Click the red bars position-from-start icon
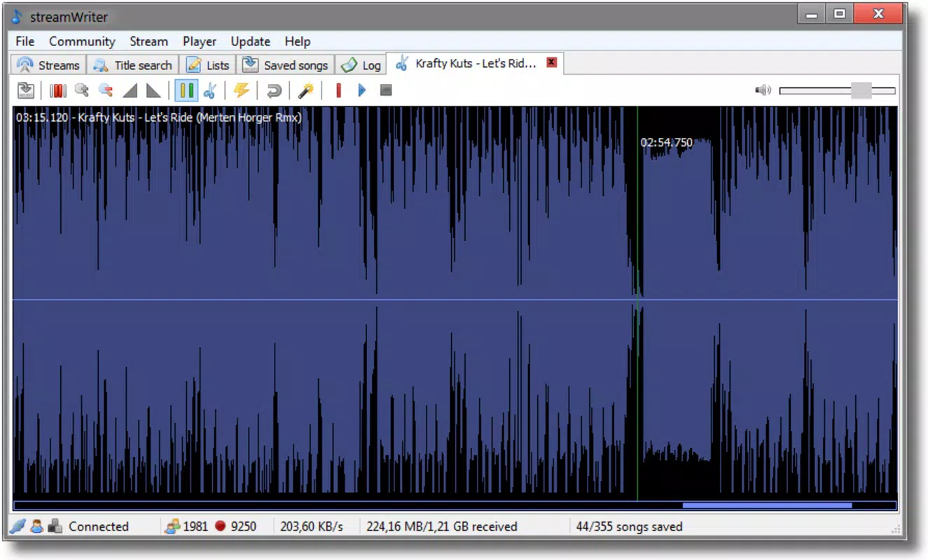The width and height of the screenshot is (928, 560). coord(58,90)
